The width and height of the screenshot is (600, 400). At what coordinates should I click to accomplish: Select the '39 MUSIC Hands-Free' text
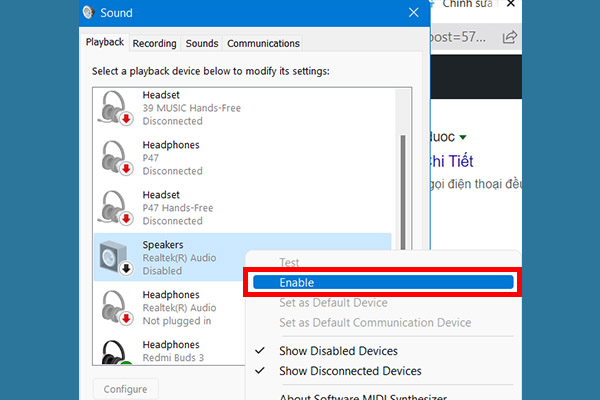(x=192, y=108)
